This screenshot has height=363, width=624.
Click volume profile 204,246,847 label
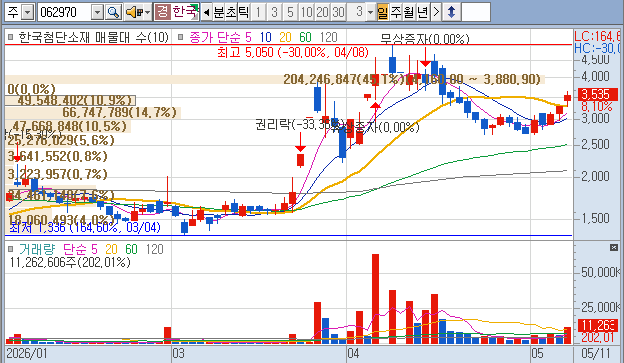(412, 79)
